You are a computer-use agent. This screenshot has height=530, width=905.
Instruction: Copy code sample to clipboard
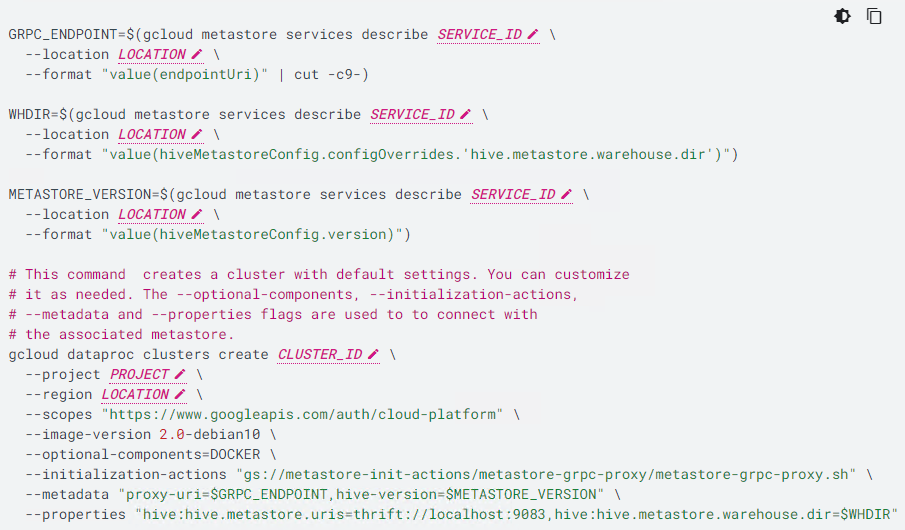874,16
